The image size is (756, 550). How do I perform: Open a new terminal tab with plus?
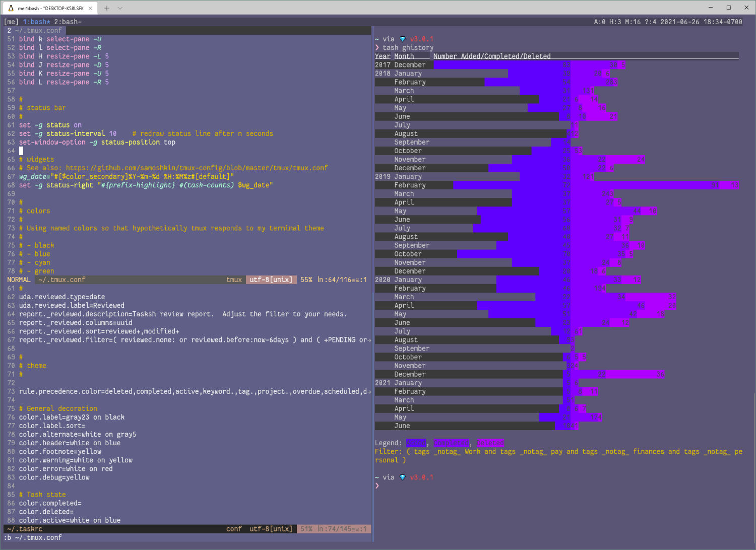pos(107,8)
